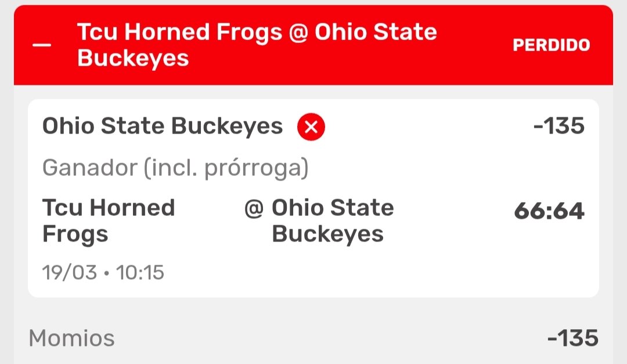Click the word Buckeyes in the header

coord(133,59)
